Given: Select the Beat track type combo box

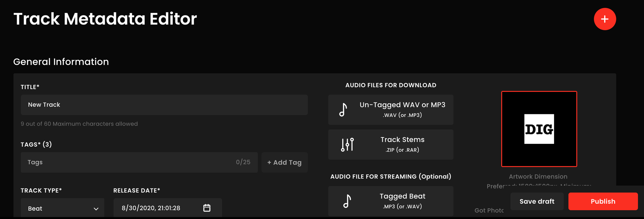Looking at the screenshot, I should point(63,208).
